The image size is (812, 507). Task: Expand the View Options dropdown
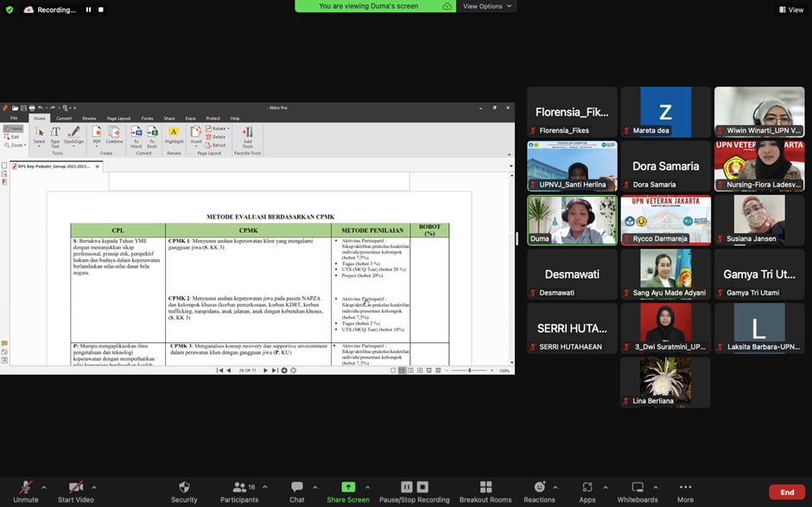[x=486, y=6]
